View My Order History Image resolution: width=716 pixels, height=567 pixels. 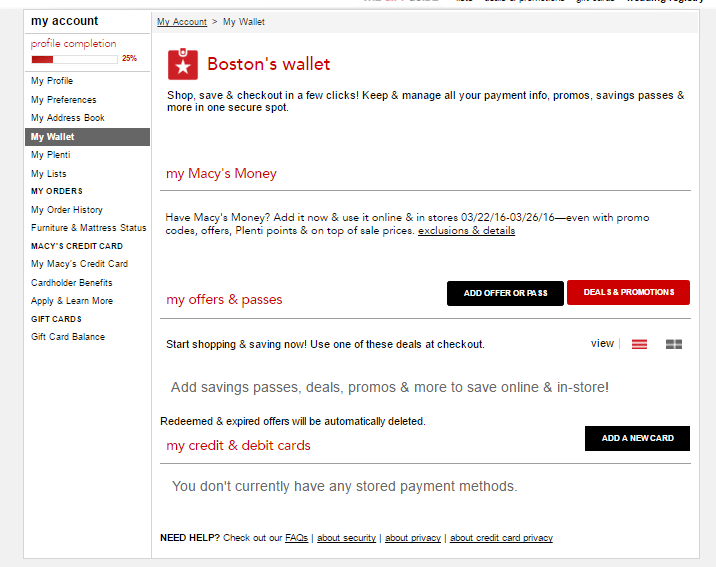[x=67, y=210]
